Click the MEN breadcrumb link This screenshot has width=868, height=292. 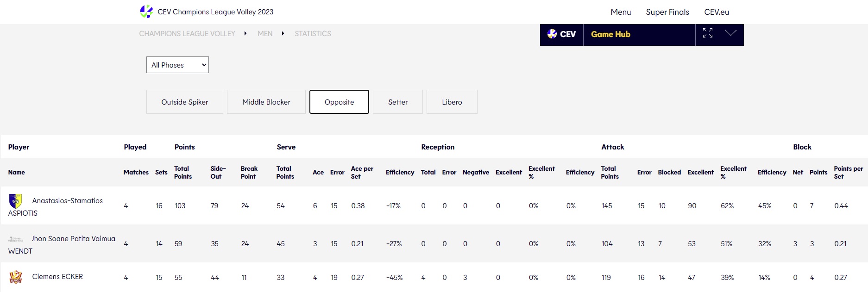click(265, 33)
